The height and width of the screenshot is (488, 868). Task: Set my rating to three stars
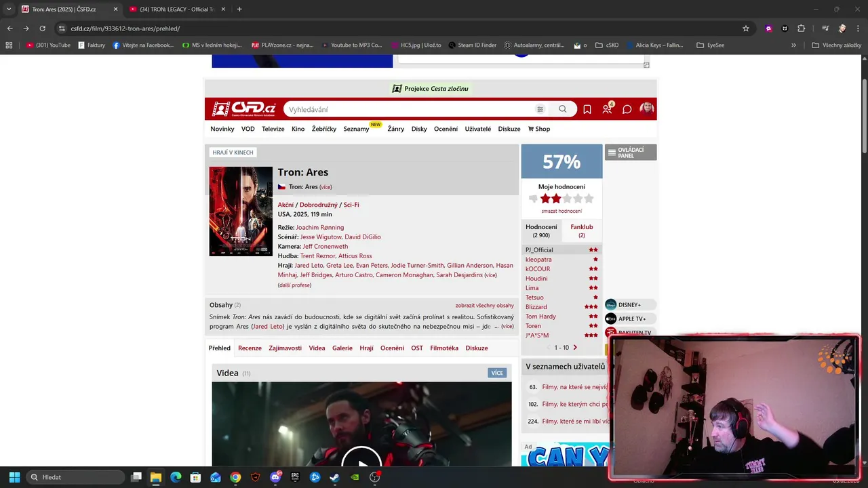pos(567,199)
